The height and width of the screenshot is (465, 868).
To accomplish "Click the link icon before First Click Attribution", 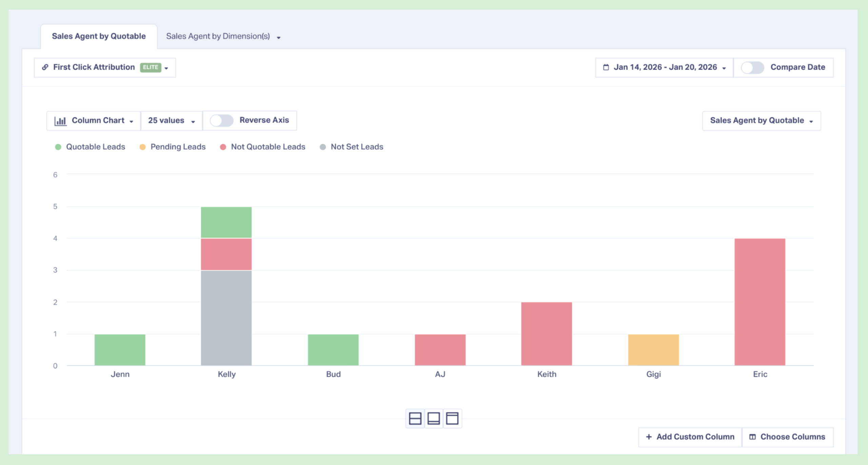I will pos(45,67).
